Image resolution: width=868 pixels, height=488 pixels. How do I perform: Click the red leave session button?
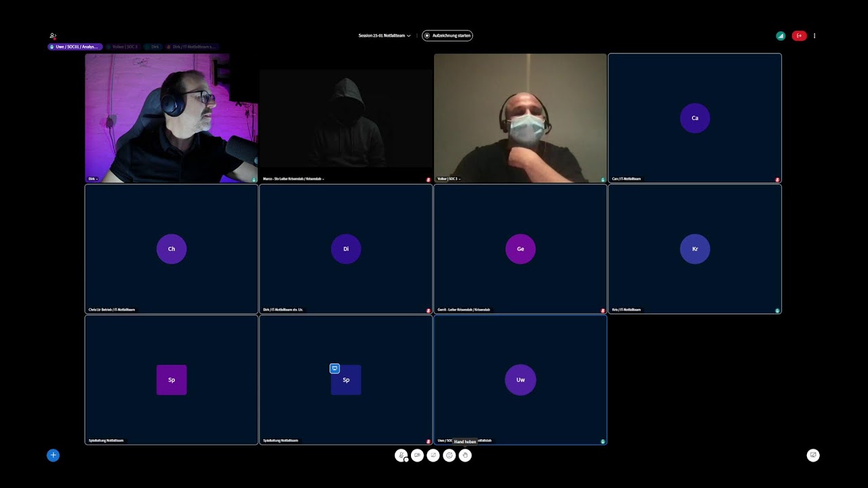click(x=800, y=36)
